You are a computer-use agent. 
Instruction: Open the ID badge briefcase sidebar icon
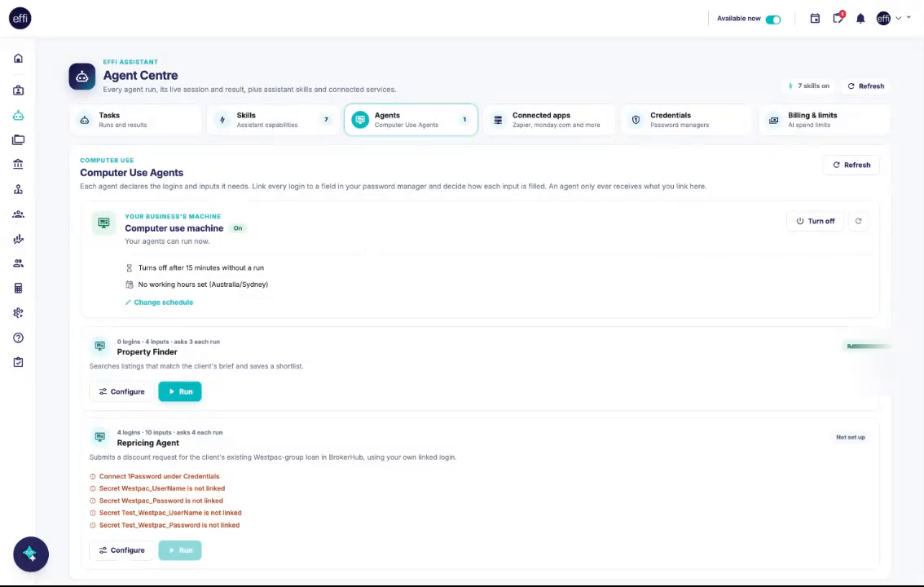[x=18, y=90]
